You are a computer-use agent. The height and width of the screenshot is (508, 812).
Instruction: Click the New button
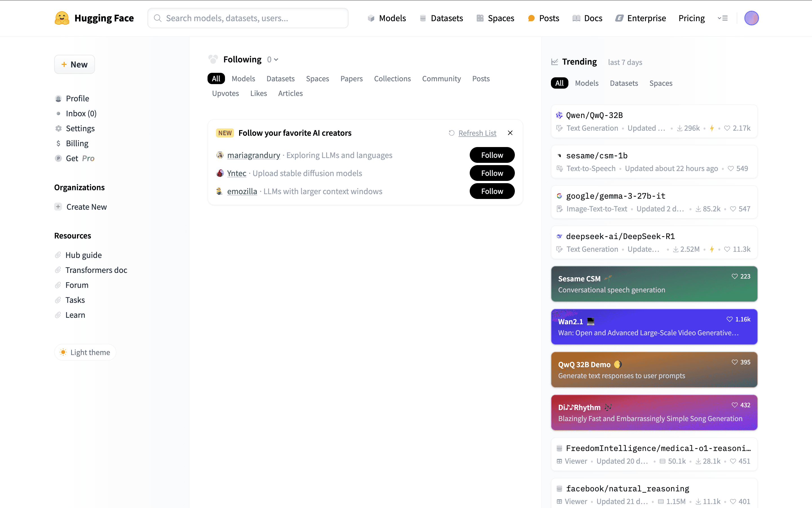74,65
